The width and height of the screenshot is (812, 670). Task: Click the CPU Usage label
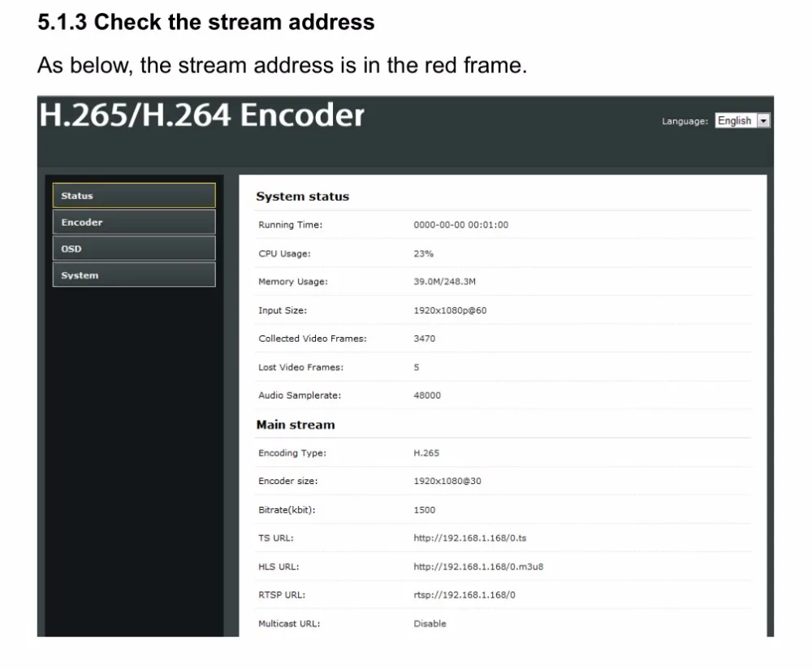coord(284,253)
